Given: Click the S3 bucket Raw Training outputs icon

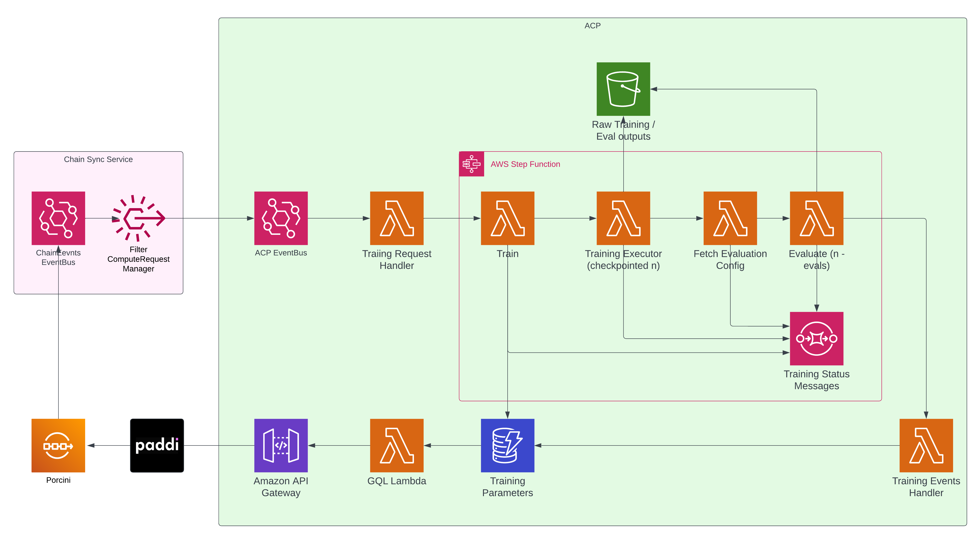Looking at the screenshot, I should pos(623,89).
